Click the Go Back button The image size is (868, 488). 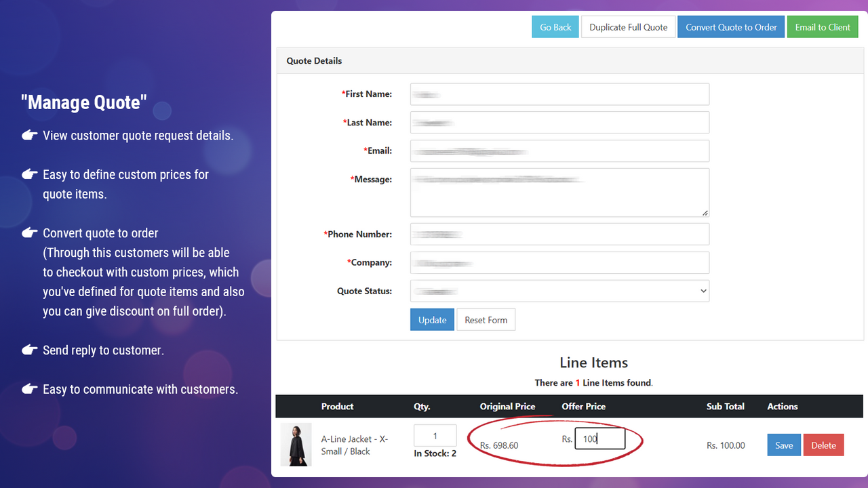[x=555, y=26]
